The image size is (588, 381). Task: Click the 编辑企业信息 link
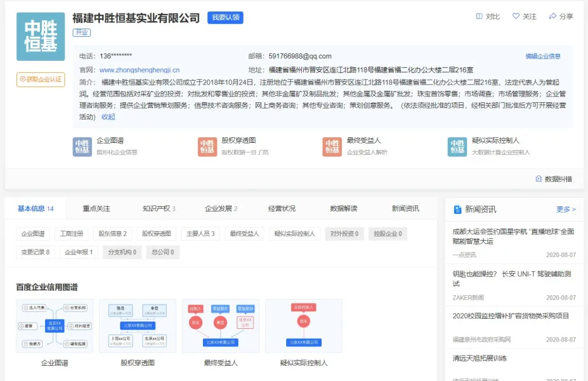pos(543,56)
